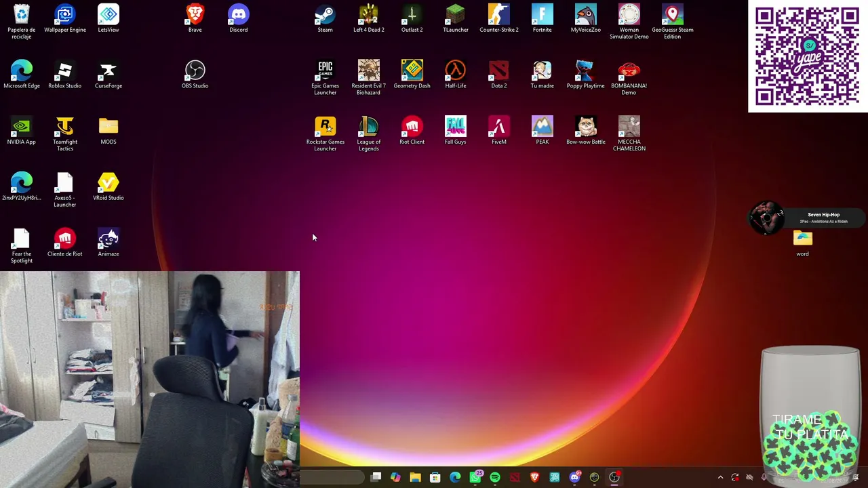Screen dimensions: 868x488
Task: Open Task View from the taskbar
Action: coord(376,477)
